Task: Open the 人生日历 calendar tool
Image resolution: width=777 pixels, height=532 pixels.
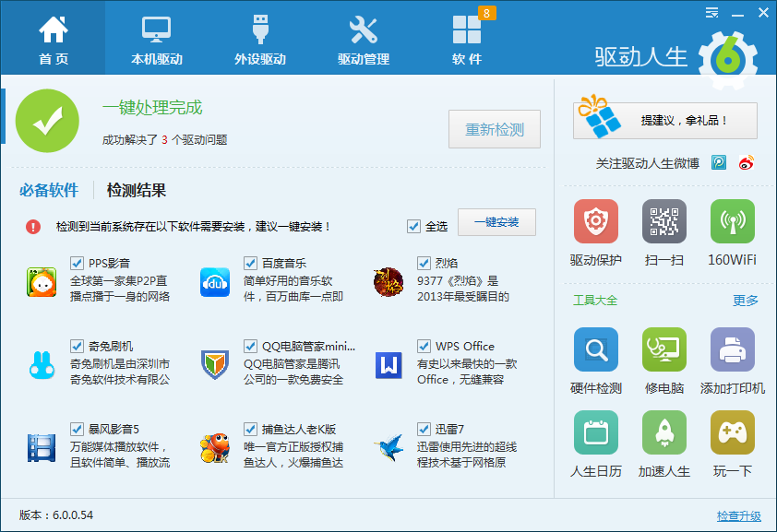Action: (x=595, y=432)
